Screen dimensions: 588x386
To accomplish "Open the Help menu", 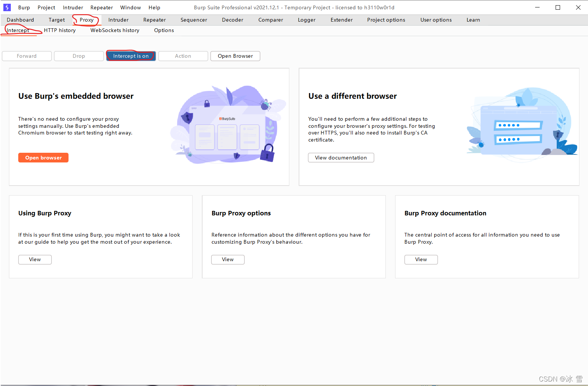I will click(x=154, y=7).
